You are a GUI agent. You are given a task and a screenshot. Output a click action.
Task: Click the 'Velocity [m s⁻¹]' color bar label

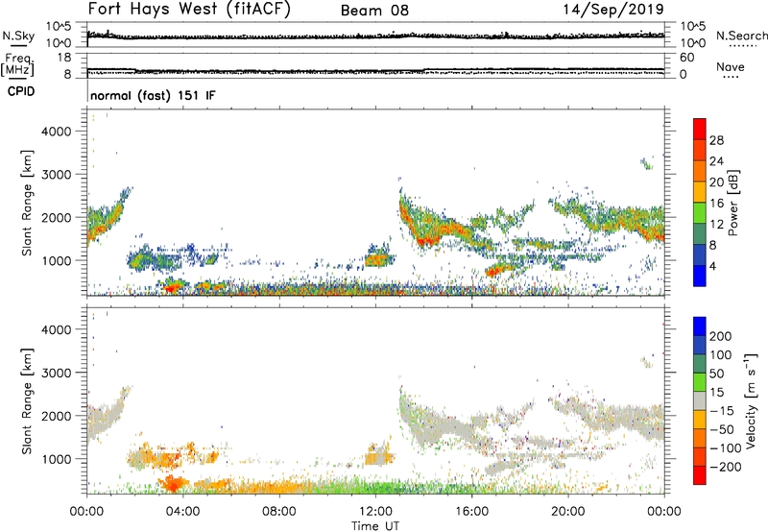tap(750, 400)
